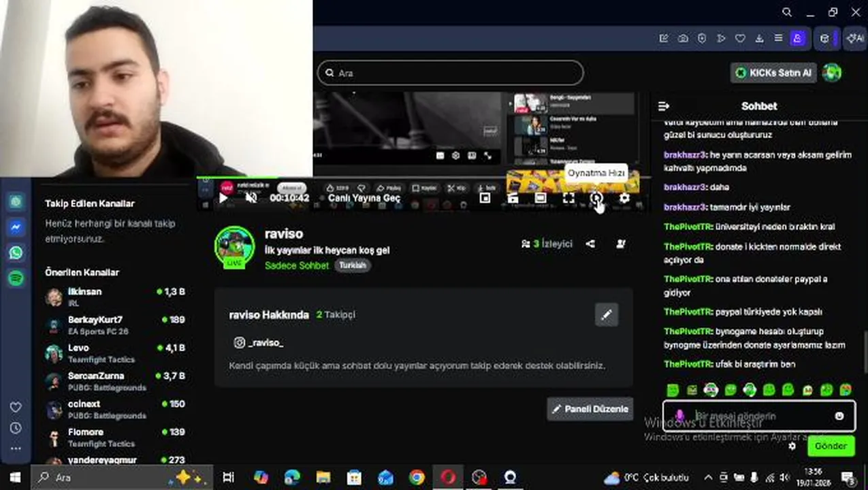Image resolution: width=868 pixels, height=490 pixels.
Task: Open SercanZurna recommended channel
Action: [x=116, y=381]
